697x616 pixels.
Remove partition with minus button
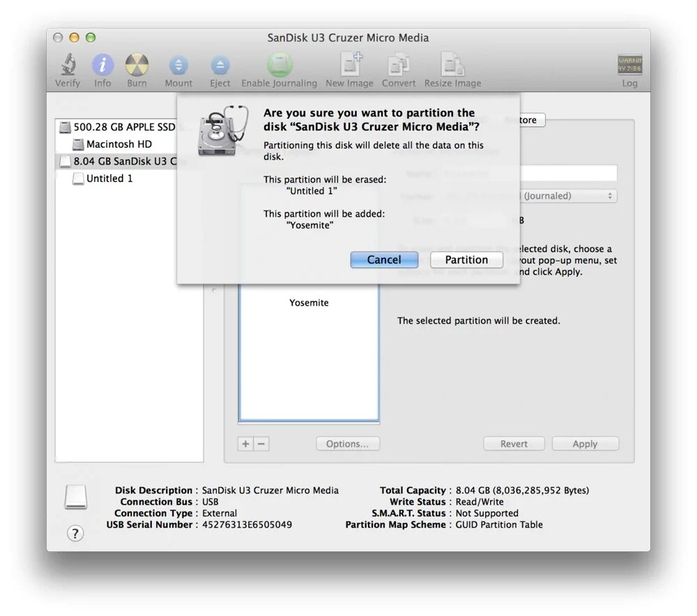[x=261, y=444]
